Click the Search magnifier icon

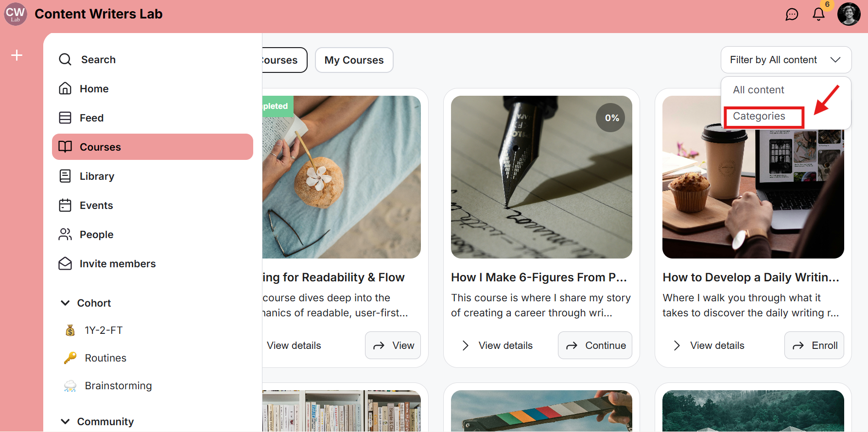tap(65, 59)
